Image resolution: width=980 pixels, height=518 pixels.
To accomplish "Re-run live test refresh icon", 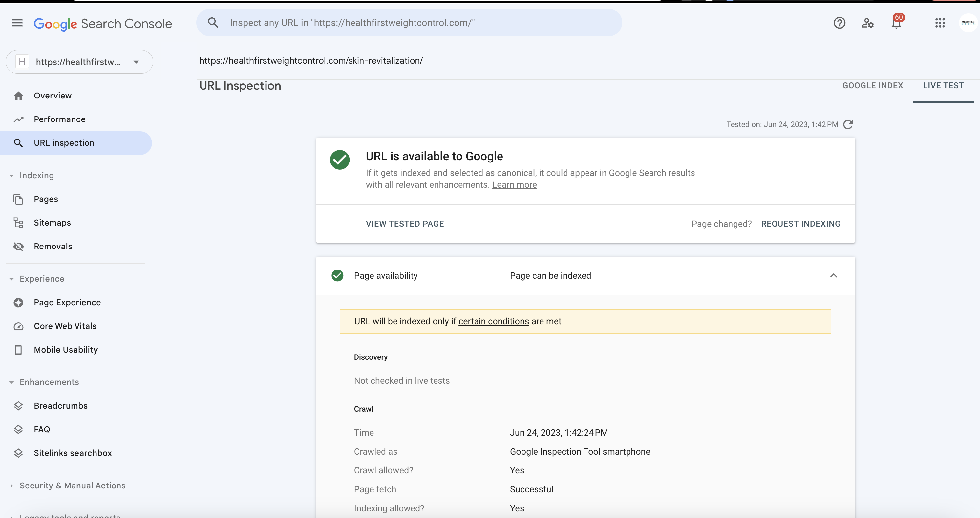I will click(848, 124).
